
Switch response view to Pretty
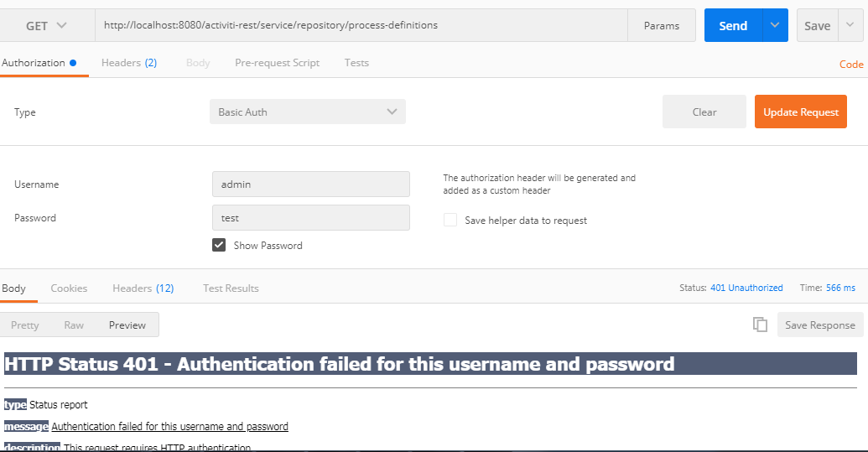tap(25, 325)
